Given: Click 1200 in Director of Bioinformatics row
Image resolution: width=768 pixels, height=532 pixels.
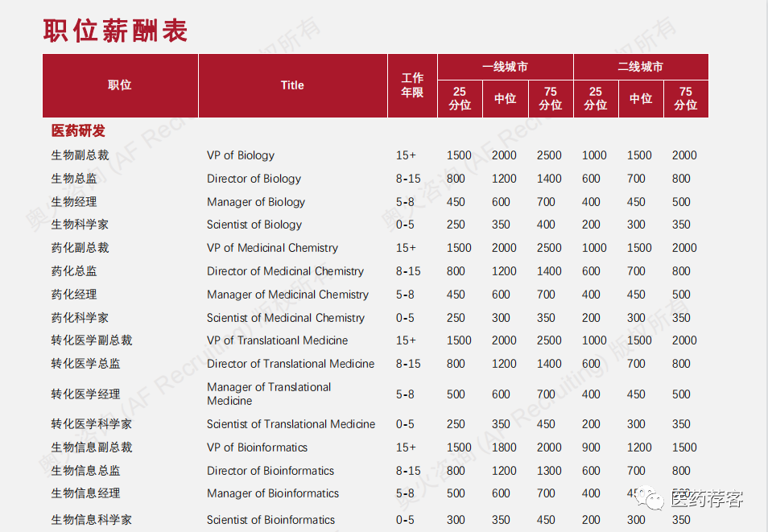Looking at the screenshot, I should [x=504, y=471].
